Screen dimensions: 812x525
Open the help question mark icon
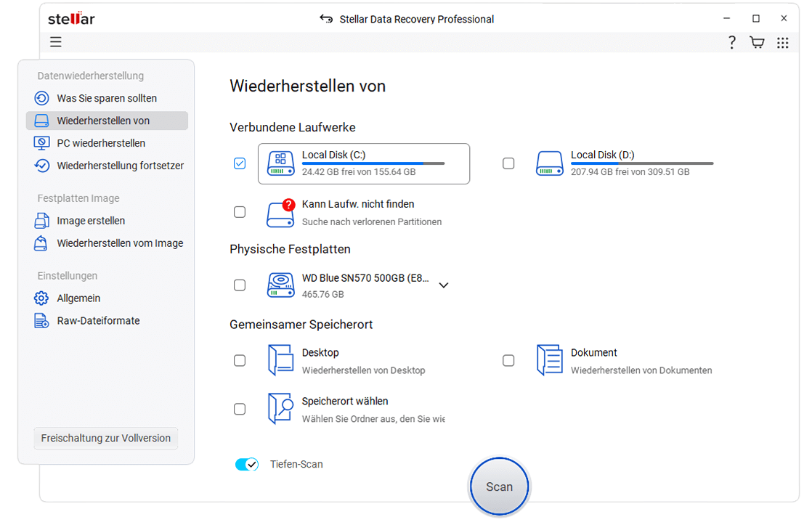731,42
